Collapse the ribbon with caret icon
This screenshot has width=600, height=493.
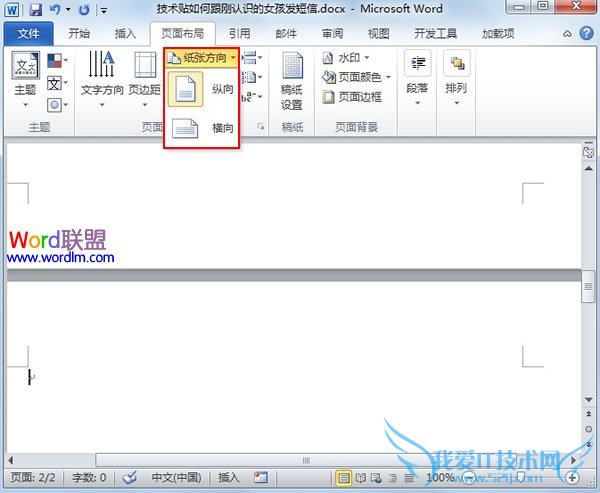coord(567,34)
